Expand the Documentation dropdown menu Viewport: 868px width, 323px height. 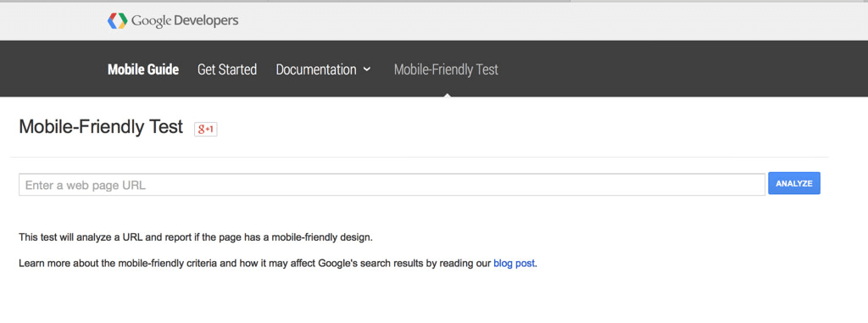coord(323,70)
